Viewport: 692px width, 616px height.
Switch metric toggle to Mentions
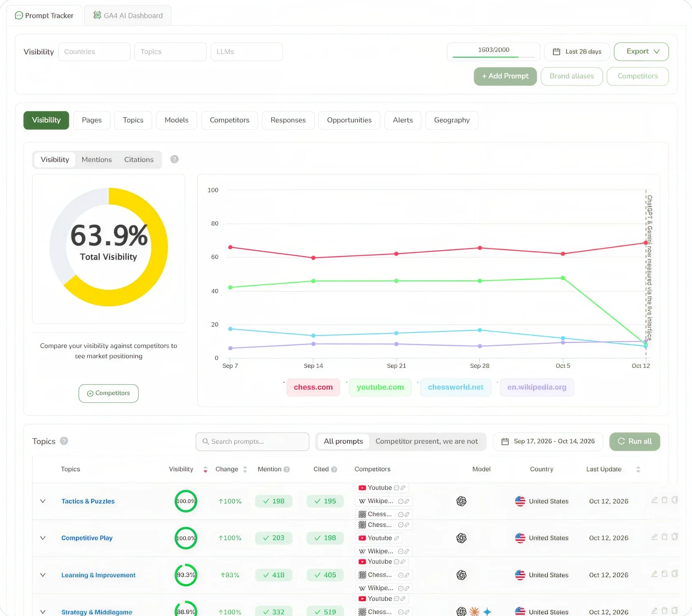(97, 160)
